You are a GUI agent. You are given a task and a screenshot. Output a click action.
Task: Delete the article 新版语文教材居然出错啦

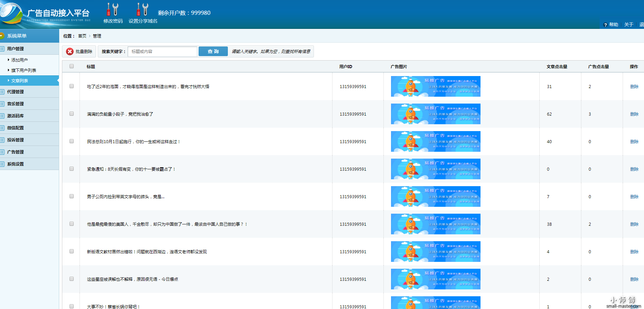tap(634, 252)
